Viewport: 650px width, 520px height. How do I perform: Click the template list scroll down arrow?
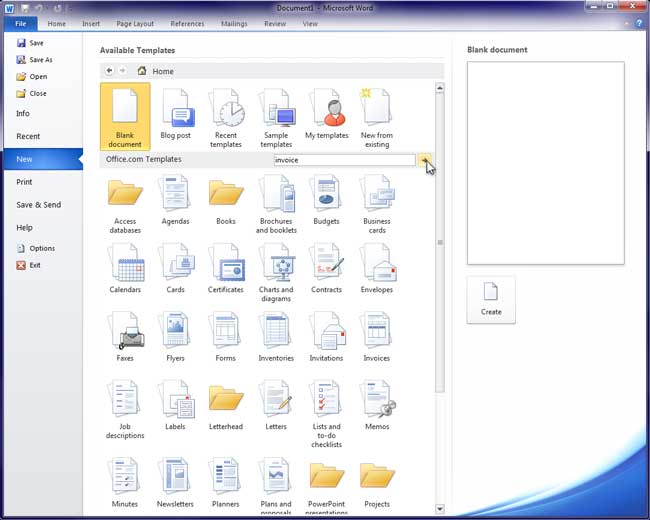pos(440,509)
